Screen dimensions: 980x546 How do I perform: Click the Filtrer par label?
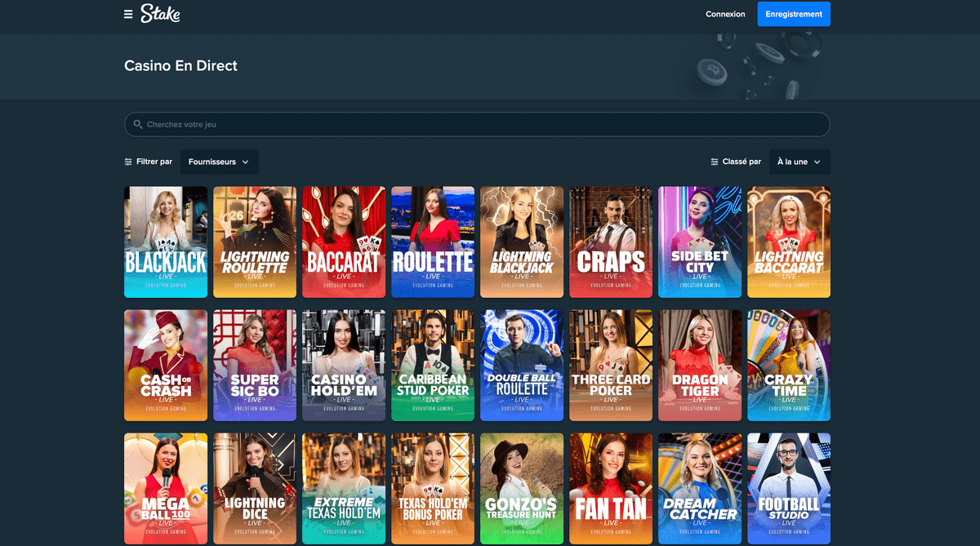tap(154, 162)
